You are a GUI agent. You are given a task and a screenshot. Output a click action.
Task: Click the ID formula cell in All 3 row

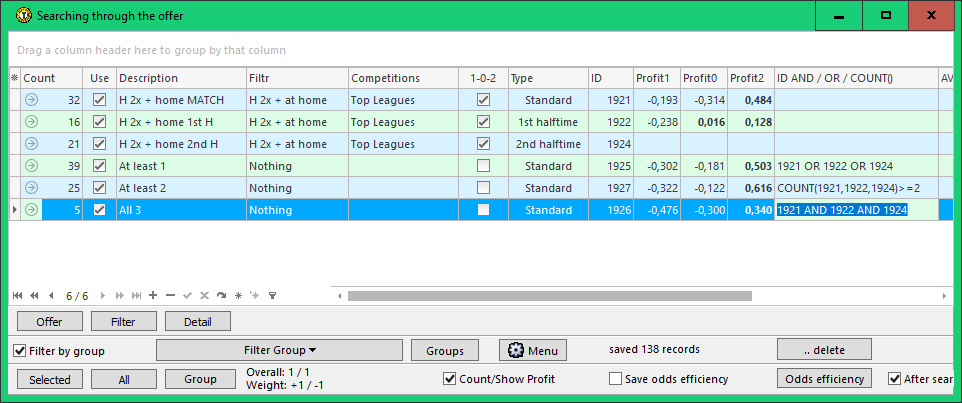point(855,210)
